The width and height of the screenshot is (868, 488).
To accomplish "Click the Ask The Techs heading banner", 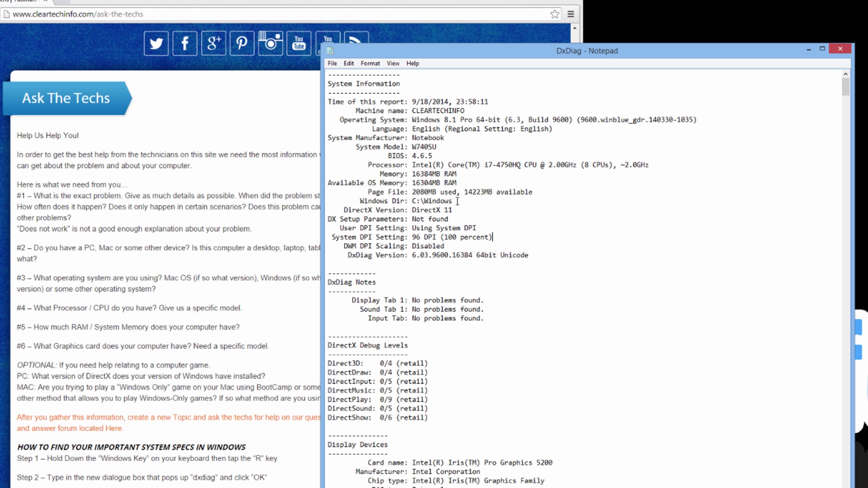I will click(66, 98).
